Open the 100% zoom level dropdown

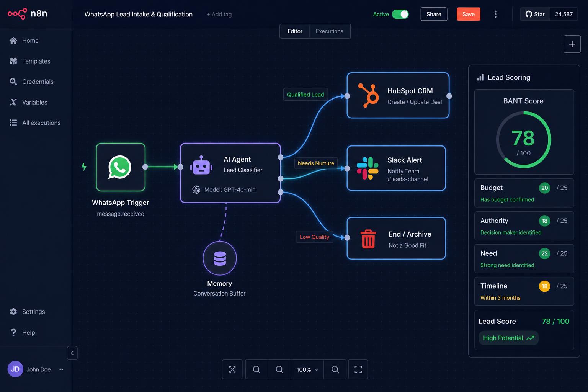click(x=307, y=369)
